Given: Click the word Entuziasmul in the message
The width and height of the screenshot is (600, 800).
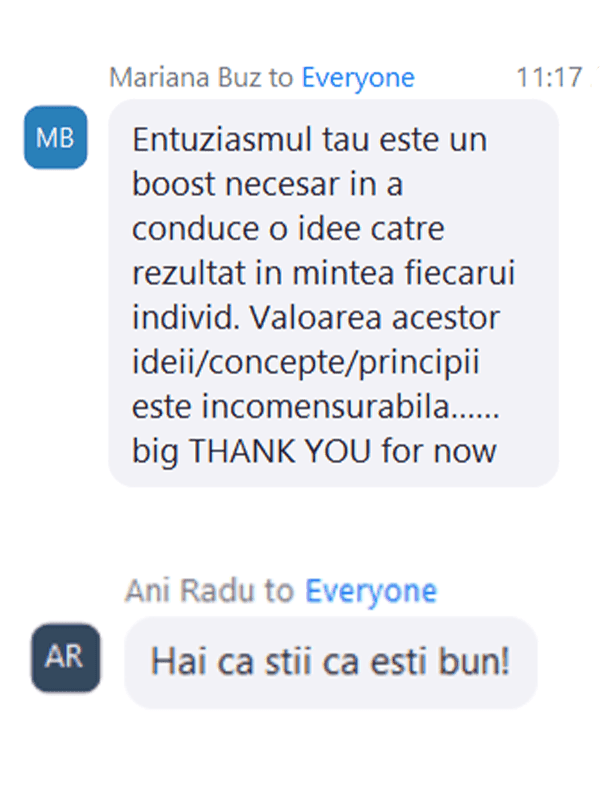Looking at the screenshot, I should coord(222,139).
